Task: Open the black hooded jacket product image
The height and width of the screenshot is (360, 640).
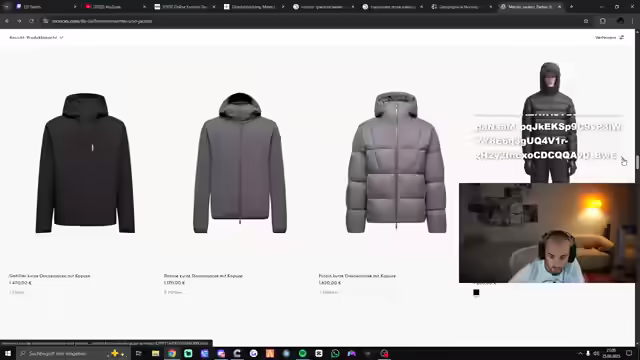Action: coord(85,163)
